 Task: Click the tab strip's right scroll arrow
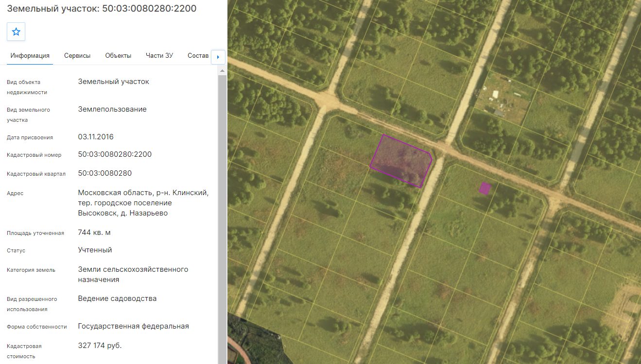pos(218,57)
